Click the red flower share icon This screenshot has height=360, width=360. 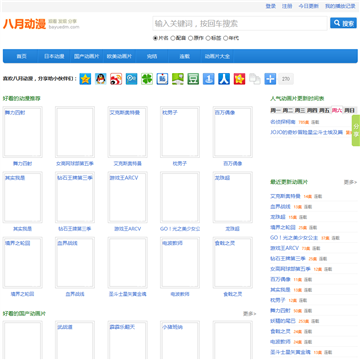[239, 79]
